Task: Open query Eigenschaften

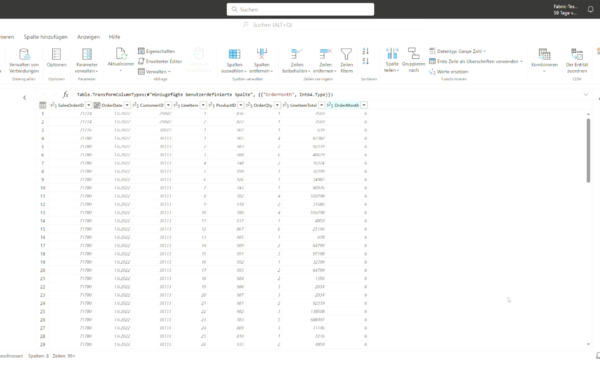Action: click(156, 51)
